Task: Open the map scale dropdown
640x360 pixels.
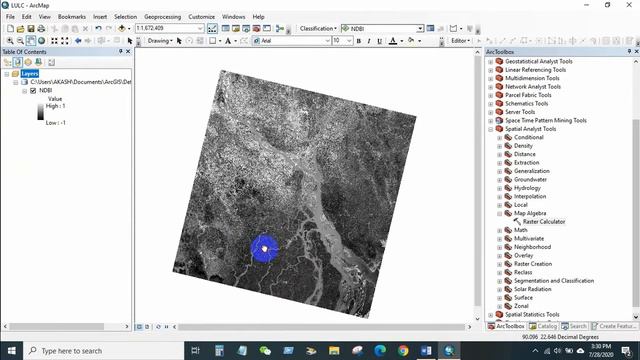Action: click(200, 28)
